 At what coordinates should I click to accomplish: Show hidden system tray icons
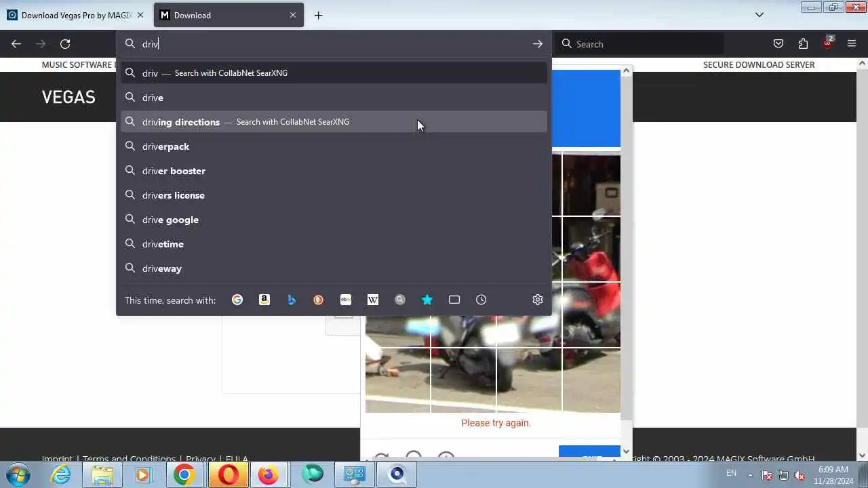click(x=750, y=475)
